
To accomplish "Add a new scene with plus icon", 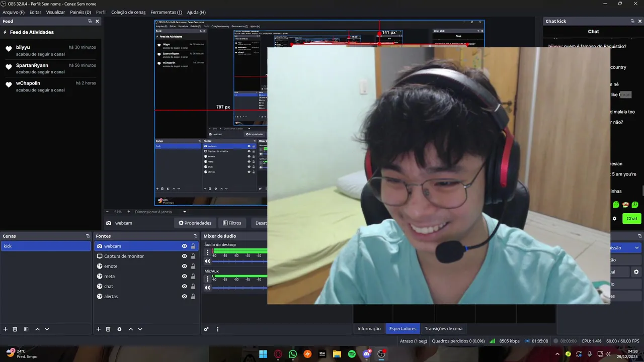I will [6, 329].
